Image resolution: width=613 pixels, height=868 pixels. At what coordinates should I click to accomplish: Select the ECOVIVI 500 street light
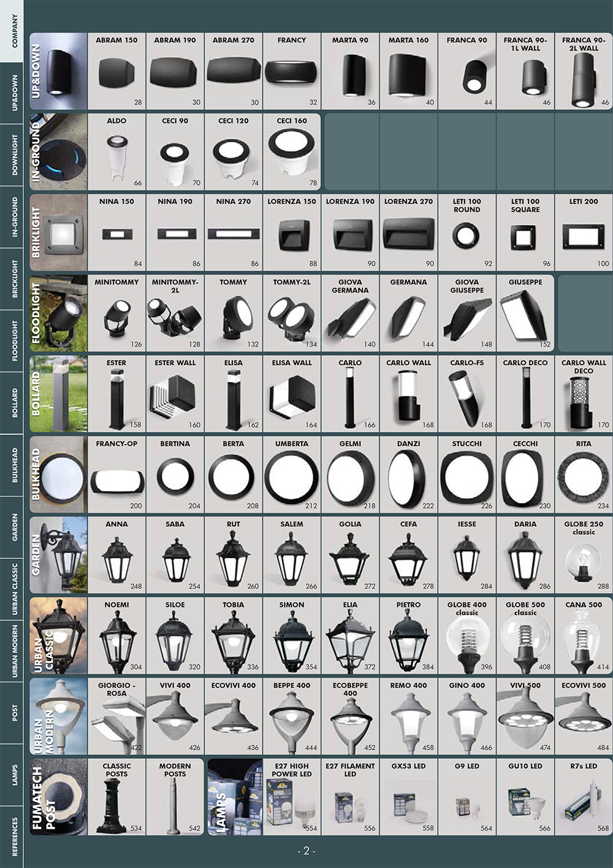[584, 716]
